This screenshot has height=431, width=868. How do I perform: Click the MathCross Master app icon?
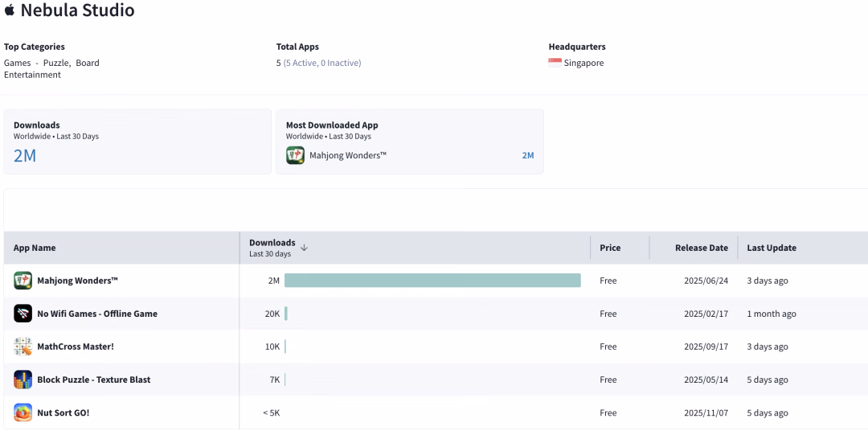(23, 347)
